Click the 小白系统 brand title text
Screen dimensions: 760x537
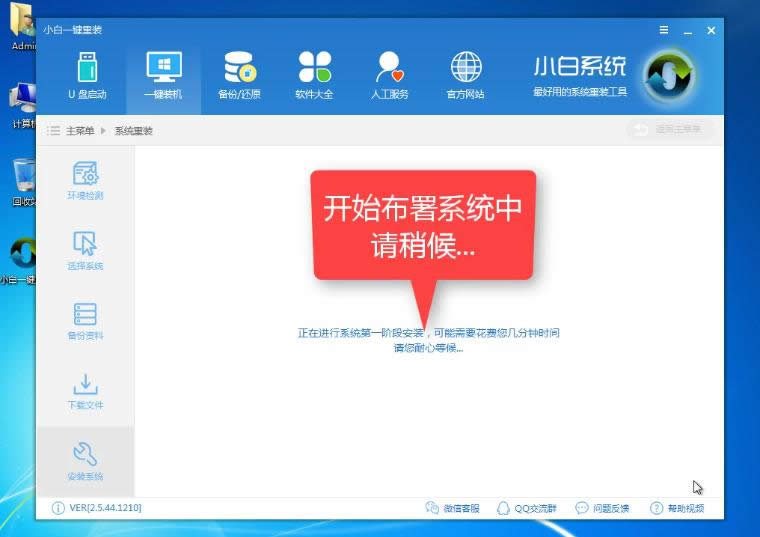[x=580, y=66]
